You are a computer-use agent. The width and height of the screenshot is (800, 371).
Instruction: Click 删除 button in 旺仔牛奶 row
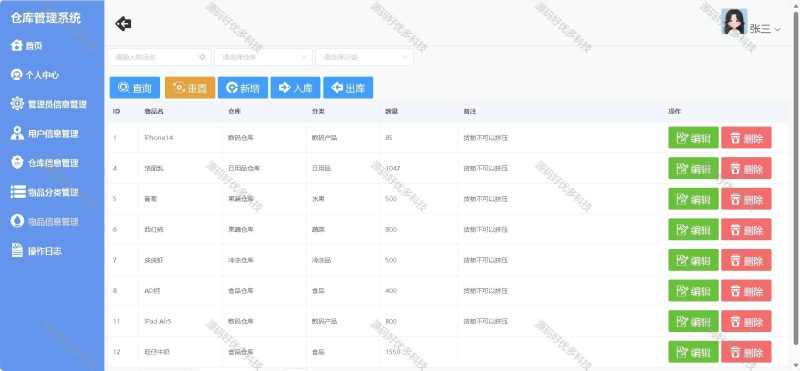point(746,352)
